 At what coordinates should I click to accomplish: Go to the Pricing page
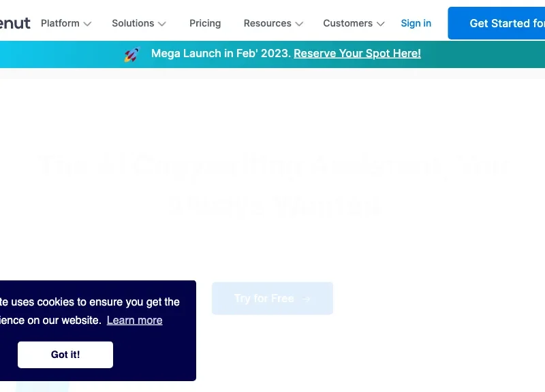[x=205, y=23]
